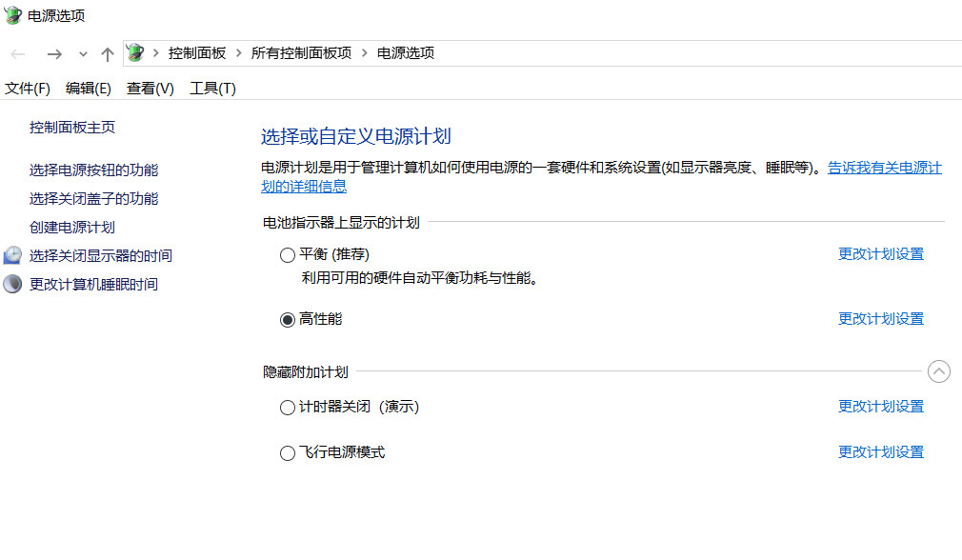Select the 高性能 radio button
Viewport: 962px width, 560px height.
click(x=288, y=320)
